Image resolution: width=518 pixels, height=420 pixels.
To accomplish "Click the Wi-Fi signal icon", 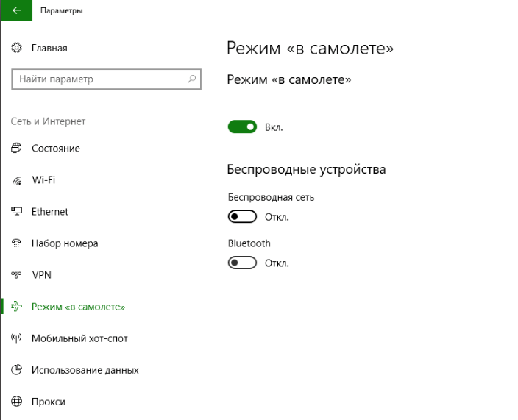I will coord(16,180).
